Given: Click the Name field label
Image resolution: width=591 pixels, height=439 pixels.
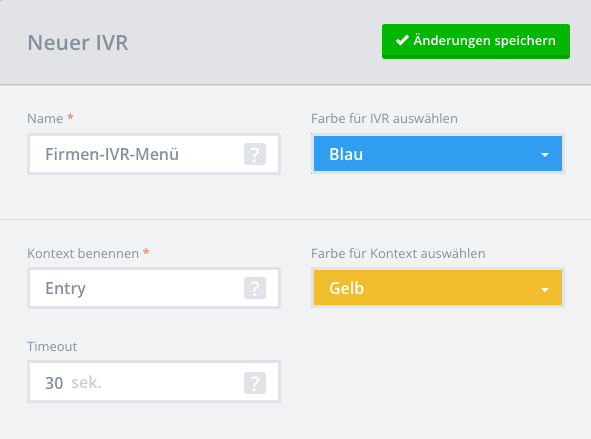Looking at the screenshot, I should click(x=45, y=119).
